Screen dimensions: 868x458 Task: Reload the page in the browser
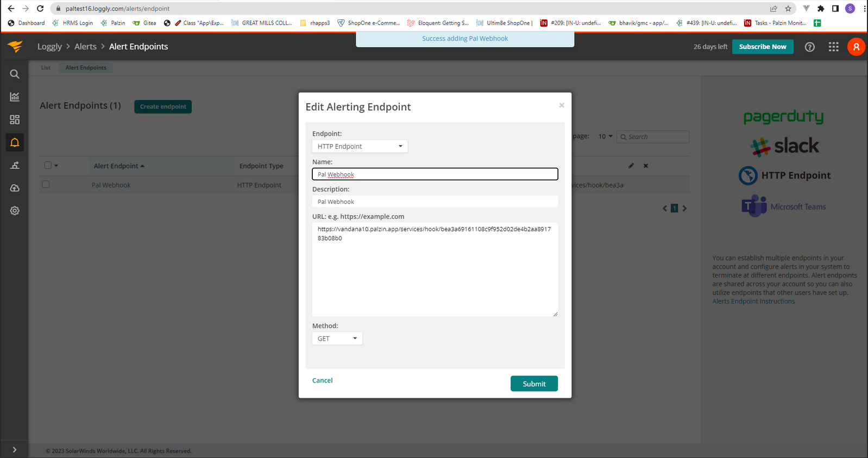40,9
